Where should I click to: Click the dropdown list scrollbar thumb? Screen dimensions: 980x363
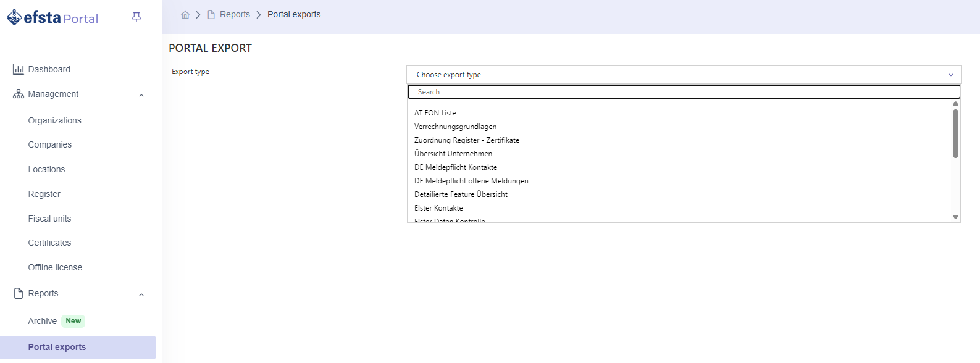pyautogui.click(x=955, y=133)
